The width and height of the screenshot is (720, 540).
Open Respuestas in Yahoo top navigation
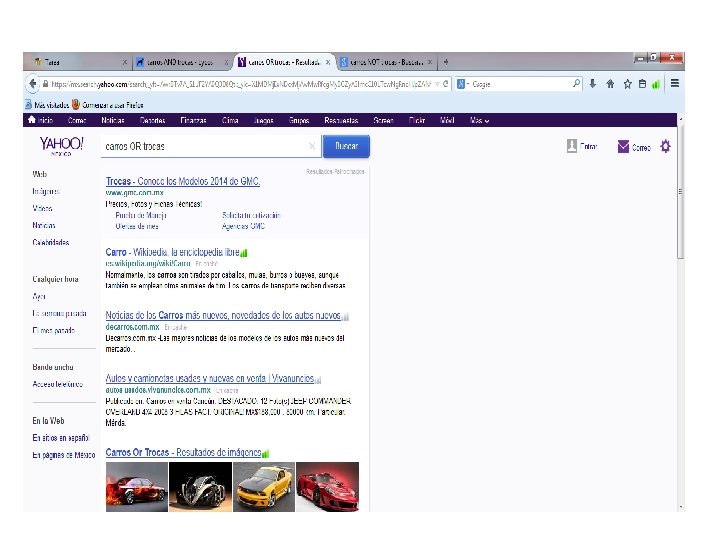(x=341, y=120)
